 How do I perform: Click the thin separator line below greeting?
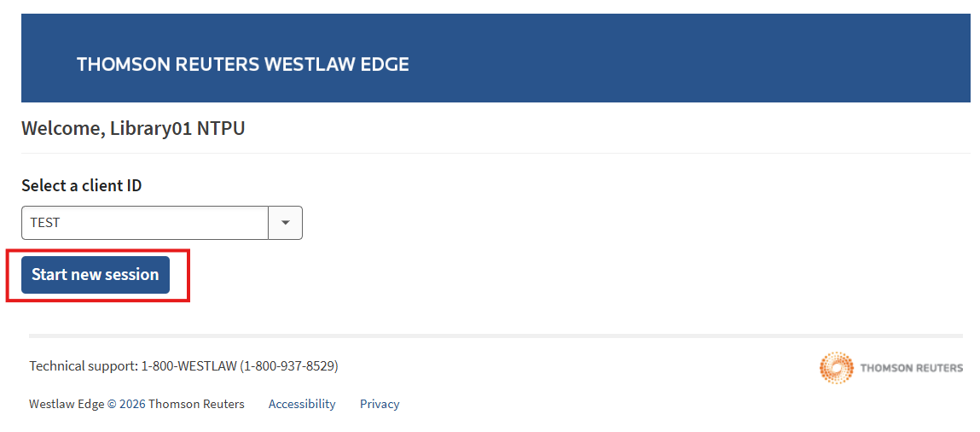point(495,153)
